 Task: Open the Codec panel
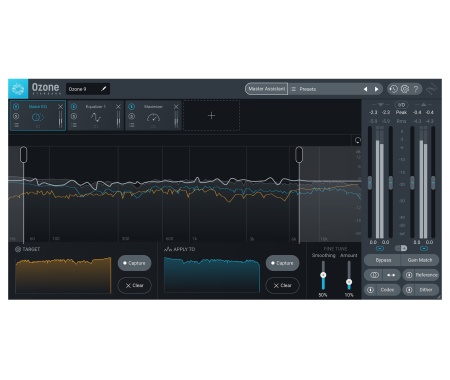pos(387,290)
